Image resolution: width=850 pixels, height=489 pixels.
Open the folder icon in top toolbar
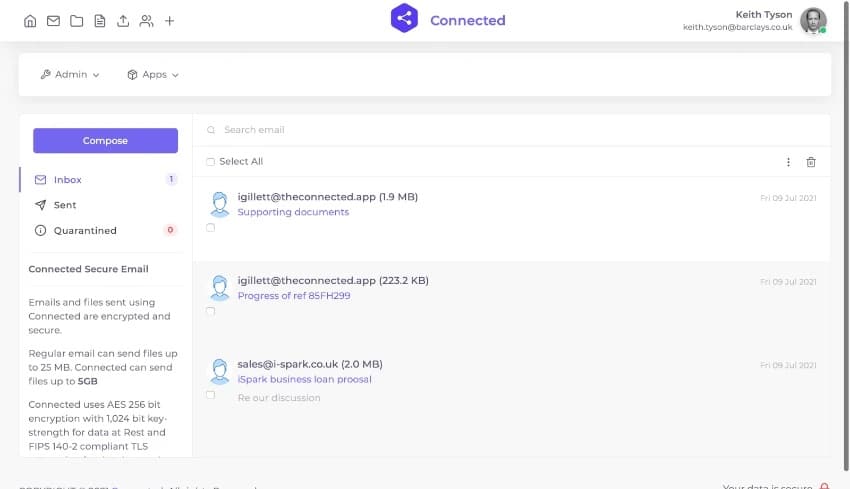click(x=76, y=21)
